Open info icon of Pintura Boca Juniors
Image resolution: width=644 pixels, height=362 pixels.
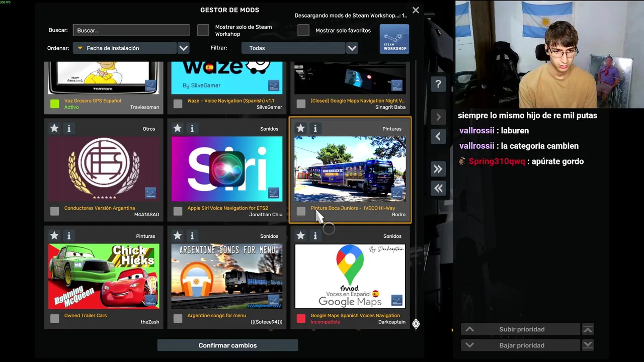[315, 129]
